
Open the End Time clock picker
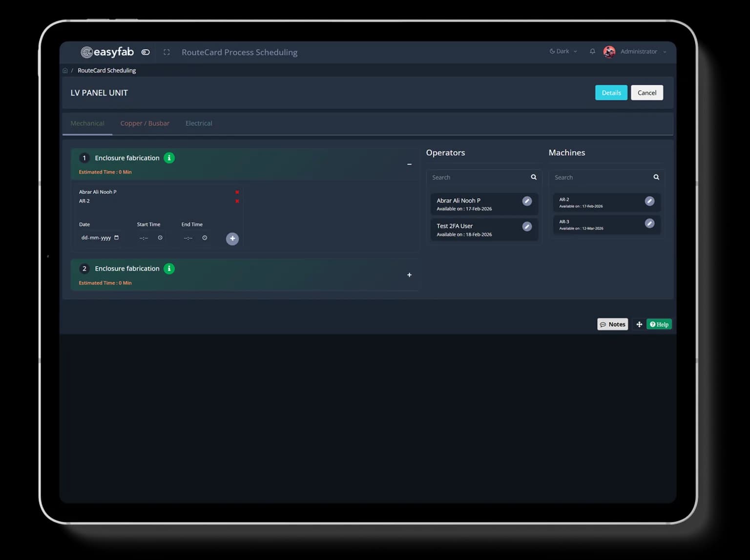[x=205, y=238]
